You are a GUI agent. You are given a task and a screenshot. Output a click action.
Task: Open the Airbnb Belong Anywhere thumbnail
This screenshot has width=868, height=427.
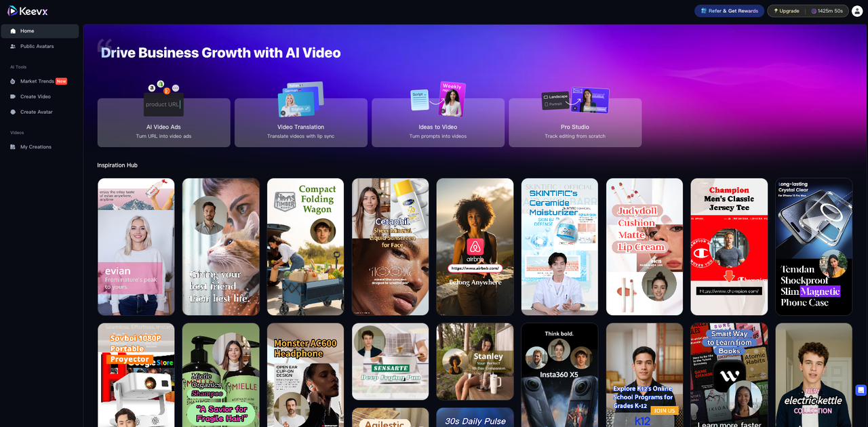(x=475, y=247)
